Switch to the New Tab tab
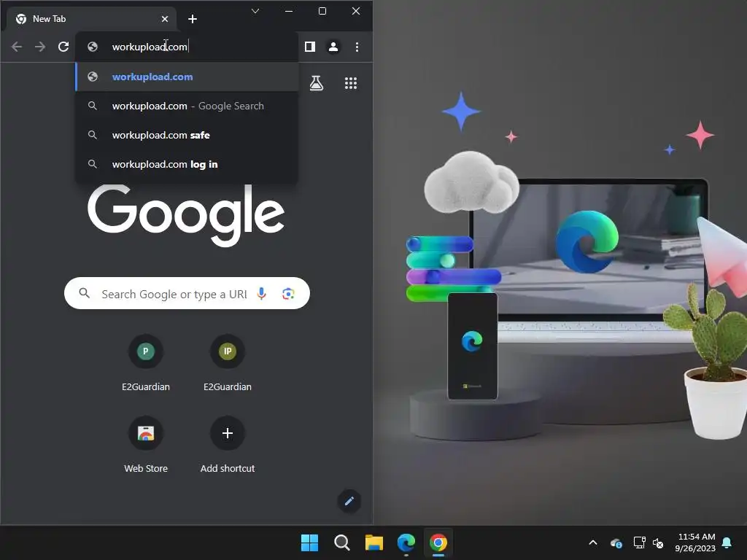 91,19
